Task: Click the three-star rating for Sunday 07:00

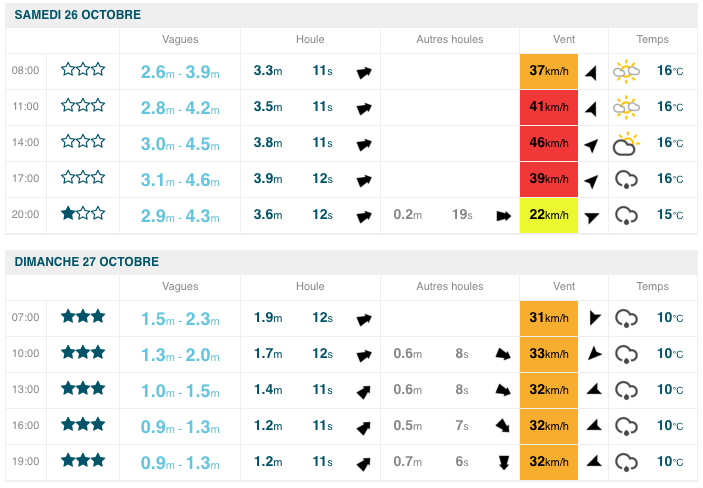Action: (83, 318)
